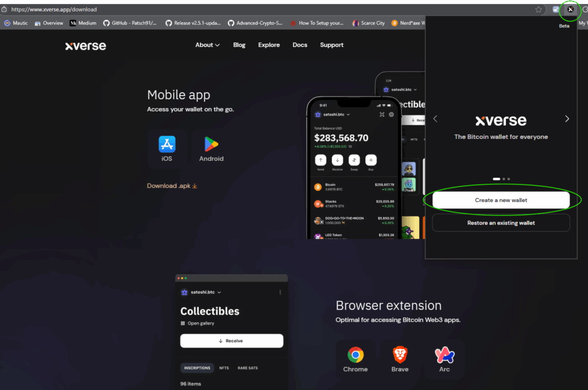Click the Xverse logo in site header
Viewport: 588px width, 390px height.
[x=86, y=45]
